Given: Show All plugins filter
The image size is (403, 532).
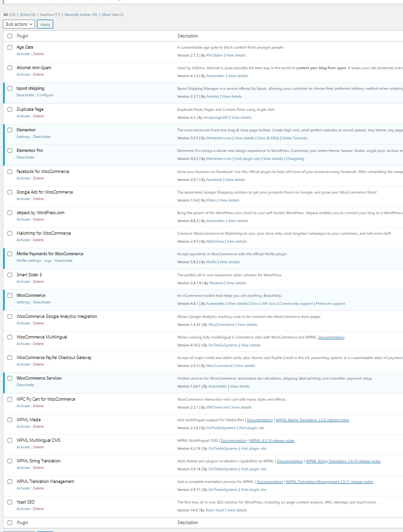Looking at the screenshot, I should 9,14.
